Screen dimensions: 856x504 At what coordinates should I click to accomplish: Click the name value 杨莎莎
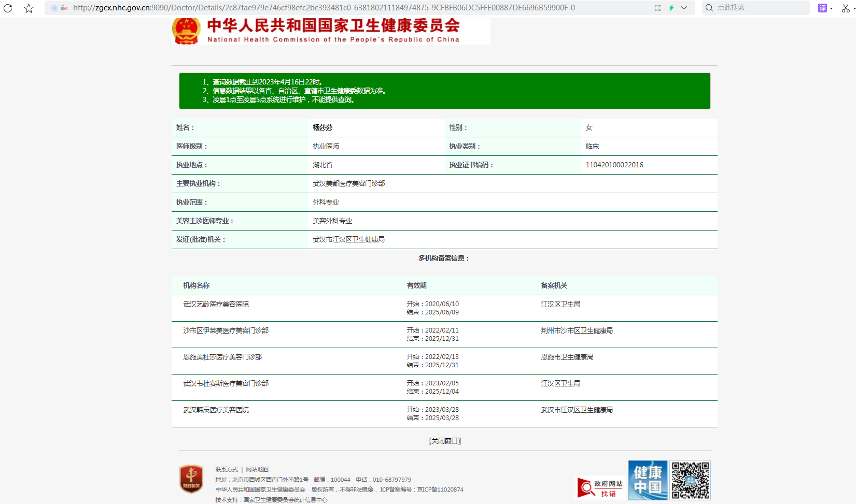tap(322, 127)
